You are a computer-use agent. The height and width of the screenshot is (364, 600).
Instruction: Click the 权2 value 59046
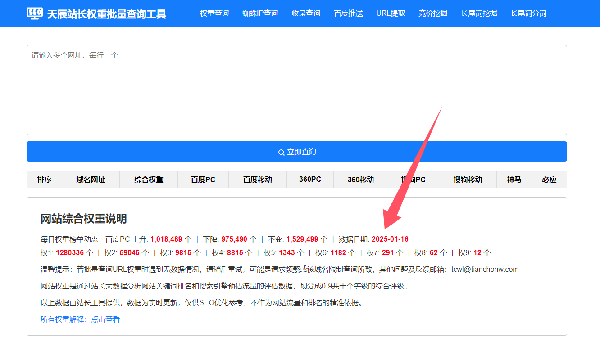130,252
